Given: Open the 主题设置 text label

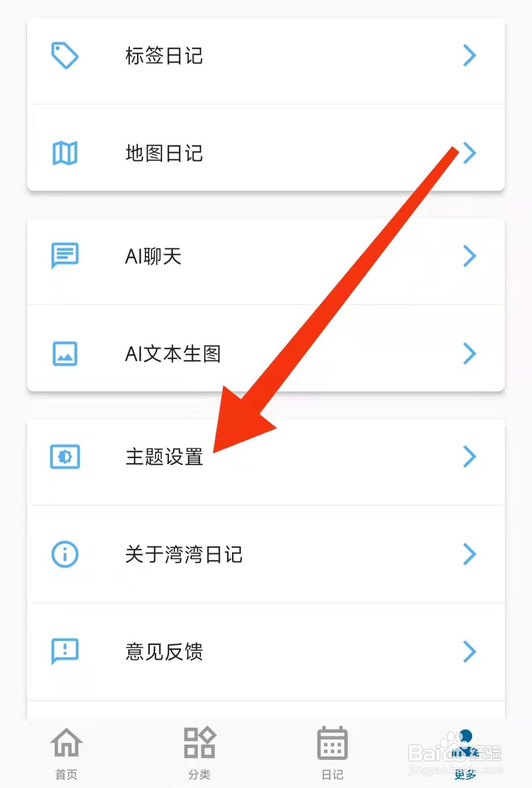Looking at the screenshot, I should [164, 457].
